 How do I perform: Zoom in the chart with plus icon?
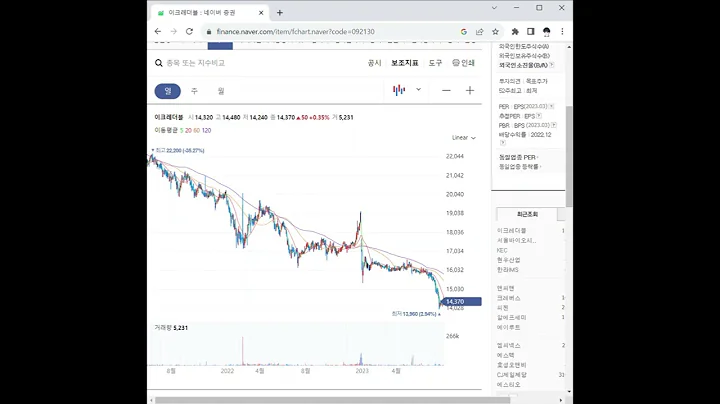point(470,90)
